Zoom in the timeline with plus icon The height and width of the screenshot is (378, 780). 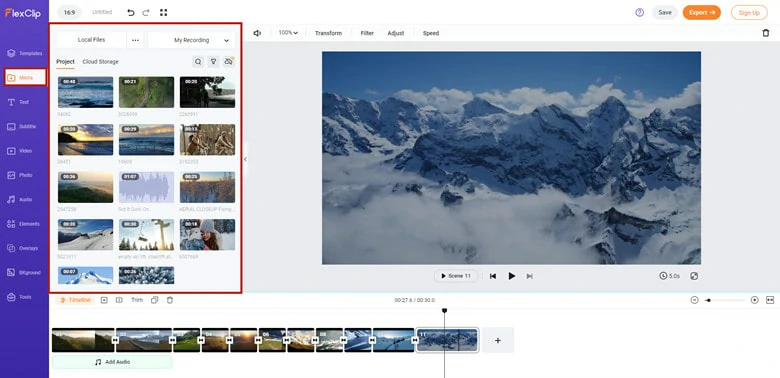[755, 300]
